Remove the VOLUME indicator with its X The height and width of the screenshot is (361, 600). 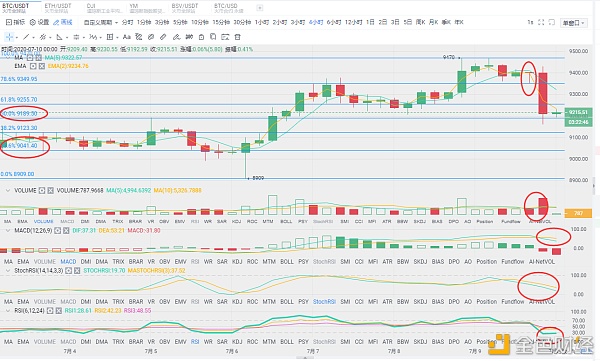(x=51, y=190)
